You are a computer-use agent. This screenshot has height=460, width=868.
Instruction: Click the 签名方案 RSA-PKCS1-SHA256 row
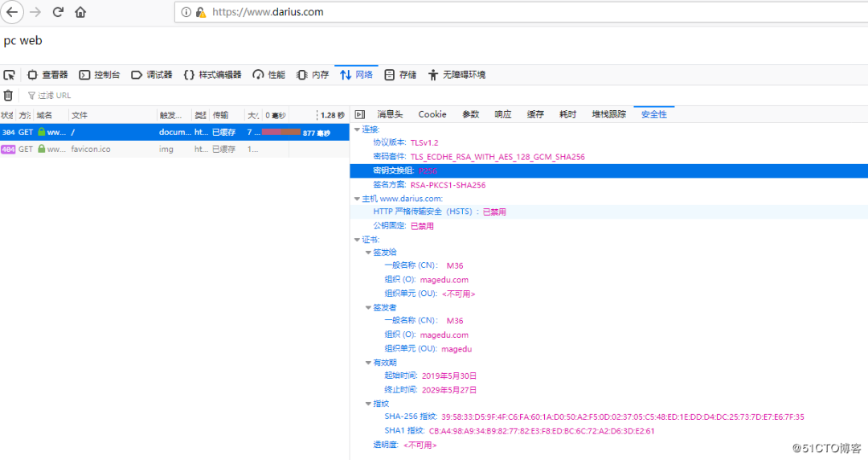609,185
